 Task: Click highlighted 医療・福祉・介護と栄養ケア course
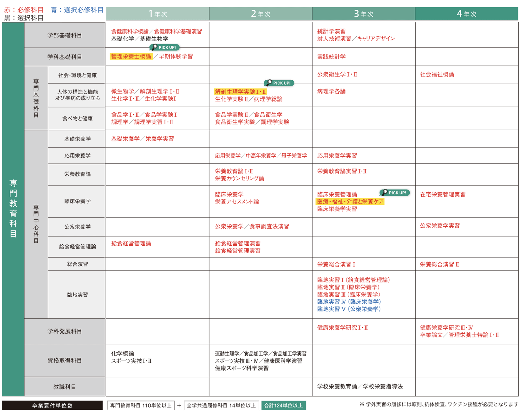350,202
